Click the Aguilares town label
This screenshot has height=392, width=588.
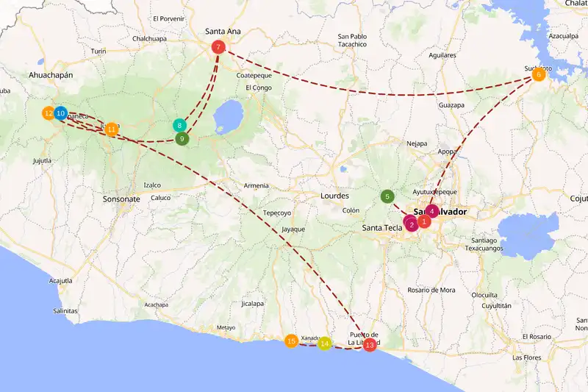pos(442,55)
